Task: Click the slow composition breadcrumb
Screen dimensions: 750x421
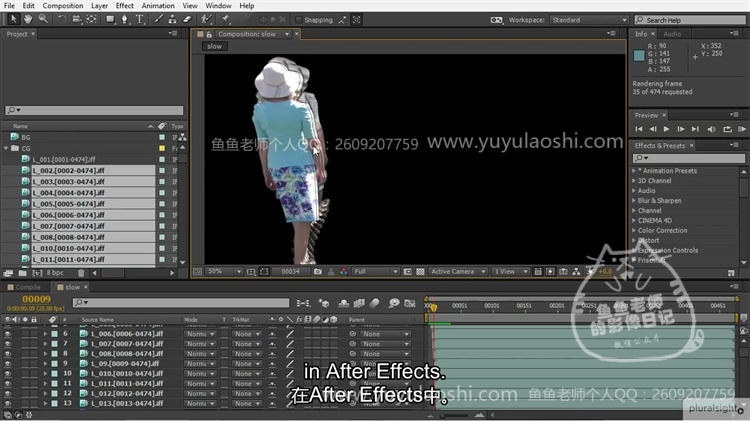Action: (x=214, y=46)
